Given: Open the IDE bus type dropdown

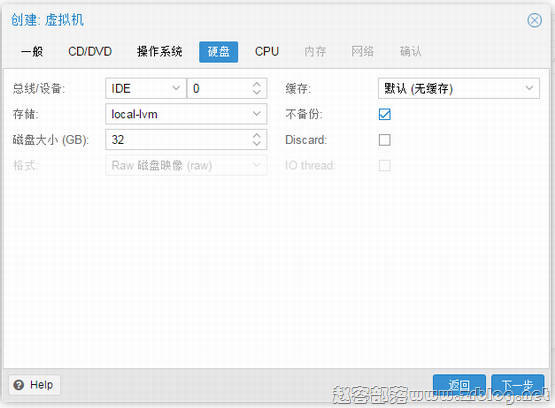Looking at the screenshot, I should tap(146, 88).
